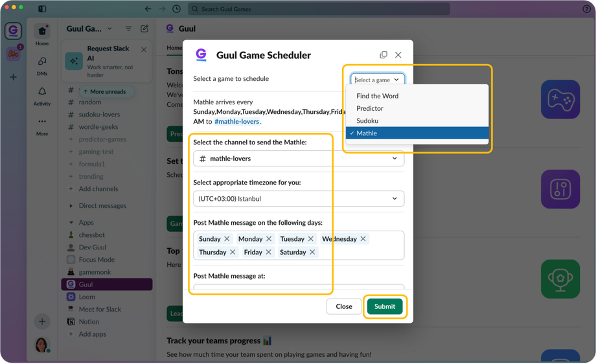596x364 pixels.
Task: Open DMs from the sidebar
Action: pyautogui.click(x=42, y=65)
